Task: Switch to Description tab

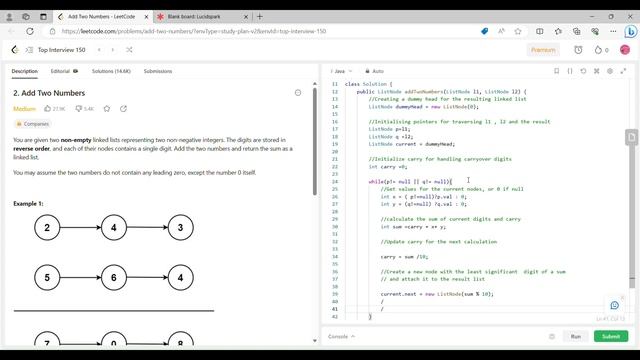Action: coord(24,71)
